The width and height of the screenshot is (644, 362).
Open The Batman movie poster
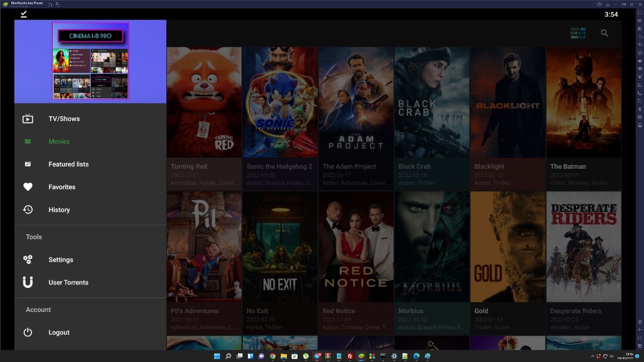[583, 102]
